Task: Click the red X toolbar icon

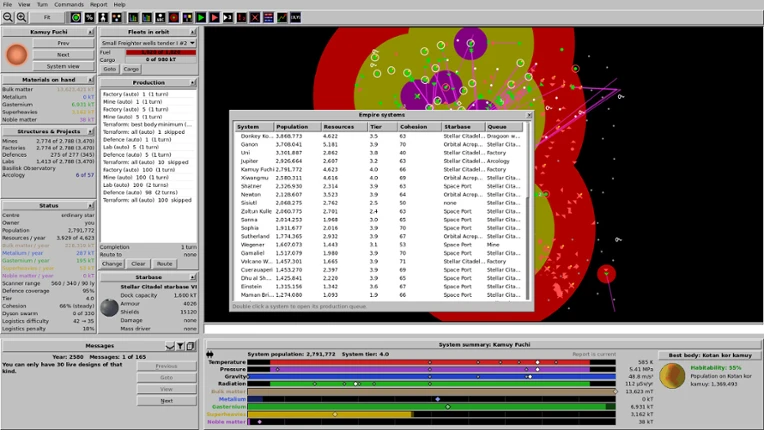Action: (x=255, y=18)
